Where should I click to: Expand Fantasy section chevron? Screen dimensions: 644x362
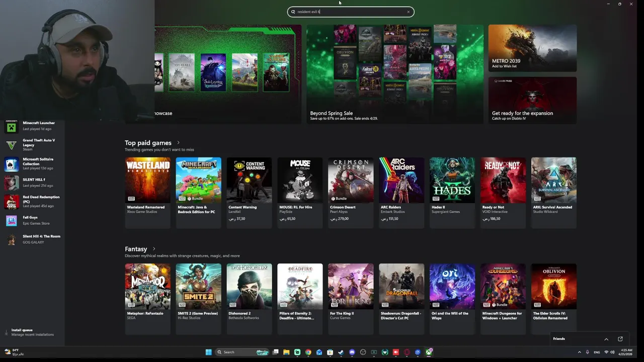[154, 249]
